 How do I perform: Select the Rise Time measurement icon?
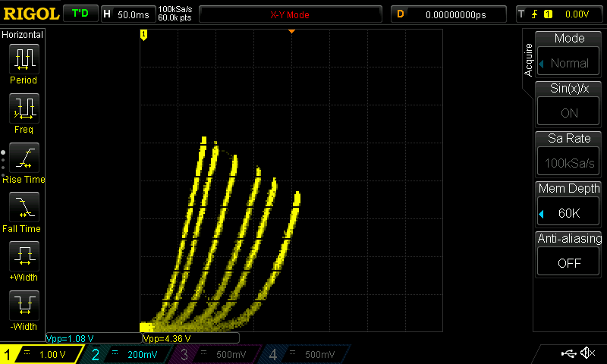coord(24,158)
